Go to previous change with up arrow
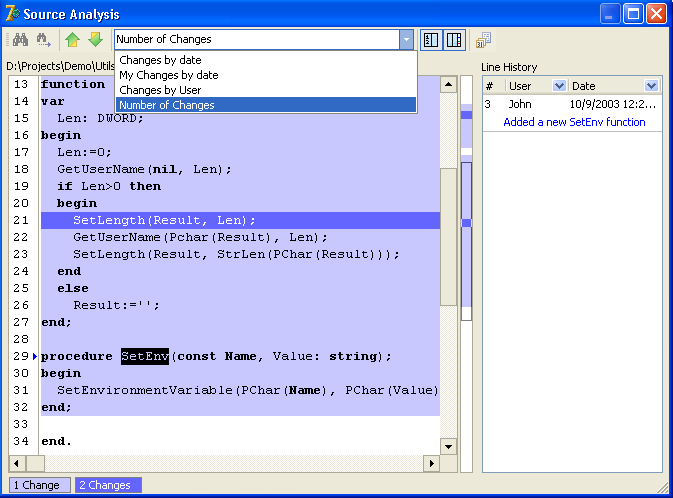Viewport: 673px width, 498px height. click(73, 40)
